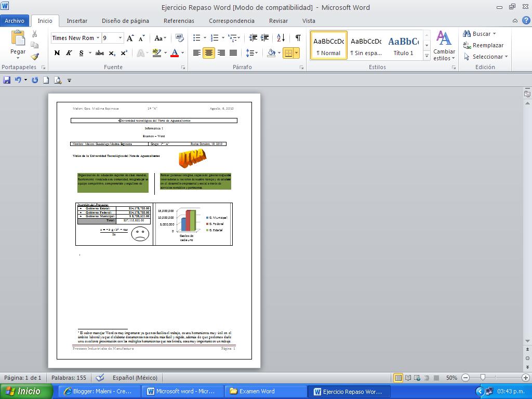This screenshot has height=399, width=532.
Task: Toggle underline formatting with the S icon
Action: pyautogui.click(x=81, y=53)
